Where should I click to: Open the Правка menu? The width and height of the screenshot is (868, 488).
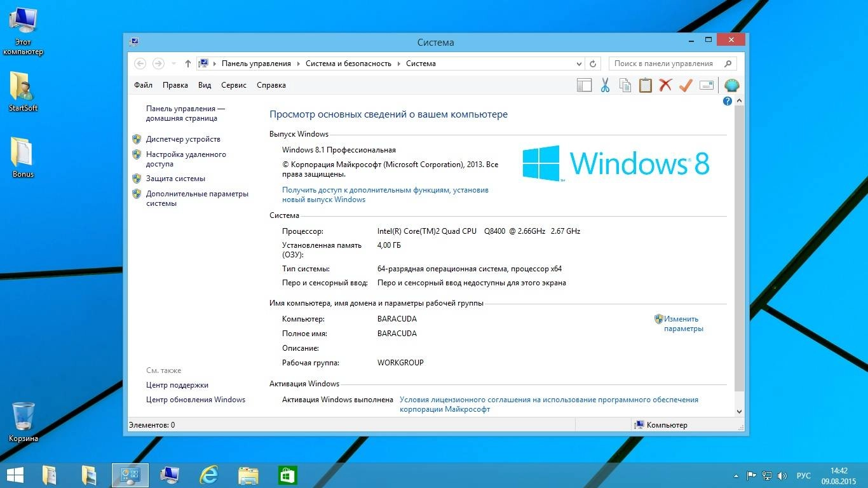175,85
